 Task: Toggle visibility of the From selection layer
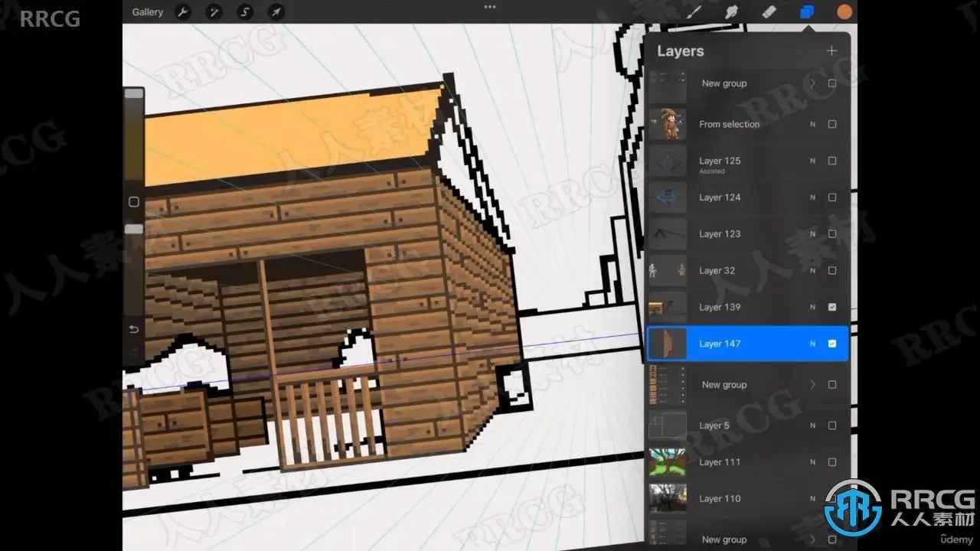pos(832,124)
